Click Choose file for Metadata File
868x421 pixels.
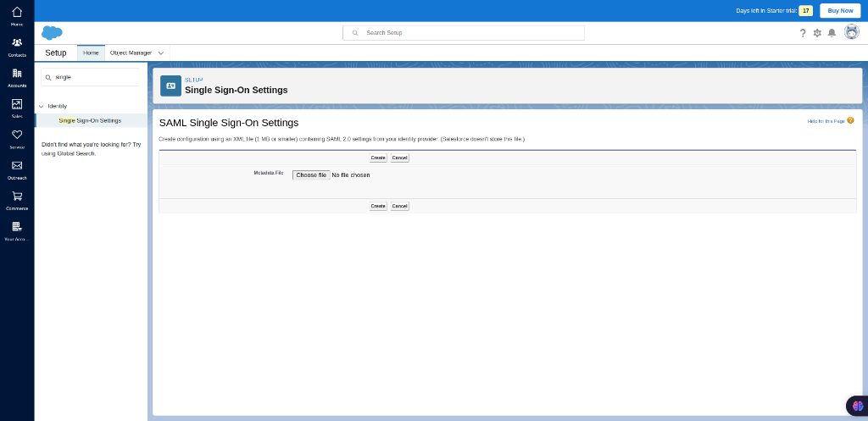click(x=311, y=174)
